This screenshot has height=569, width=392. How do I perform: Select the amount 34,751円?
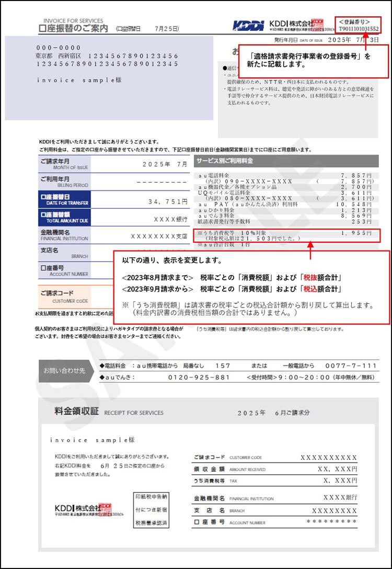tap(168, 202)
